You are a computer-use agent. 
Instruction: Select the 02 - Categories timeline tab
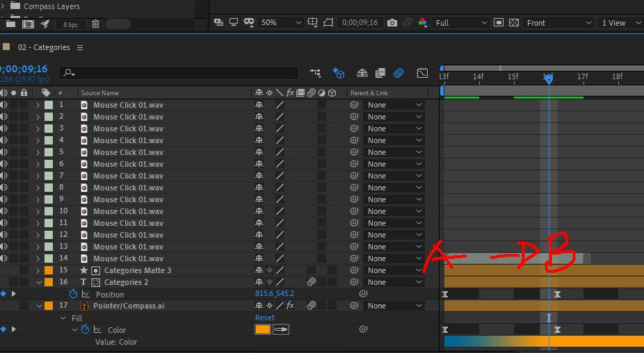(x=44, y=47)
